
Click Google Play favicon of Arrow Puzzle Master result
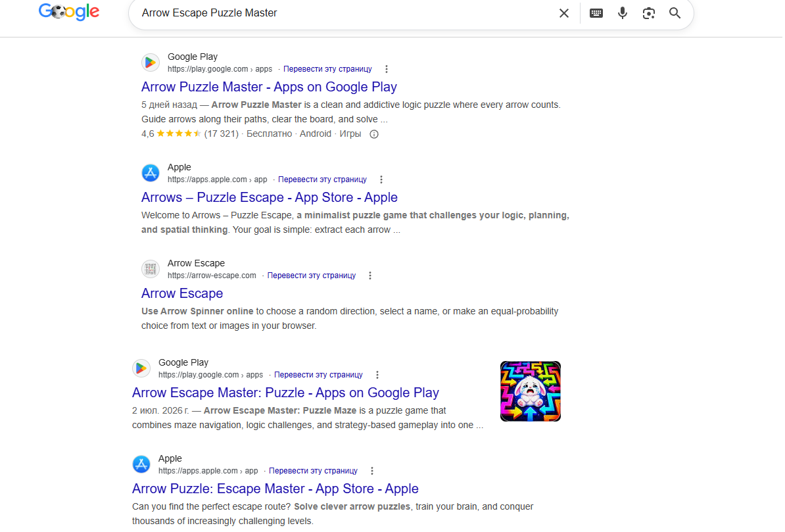151,62
